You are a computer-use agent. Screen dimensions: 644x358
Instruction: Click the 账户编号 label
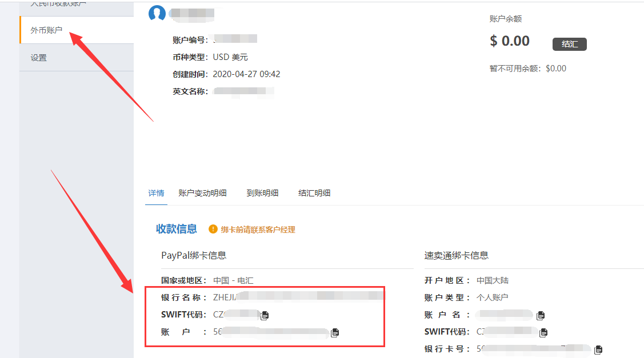point(190,40)
